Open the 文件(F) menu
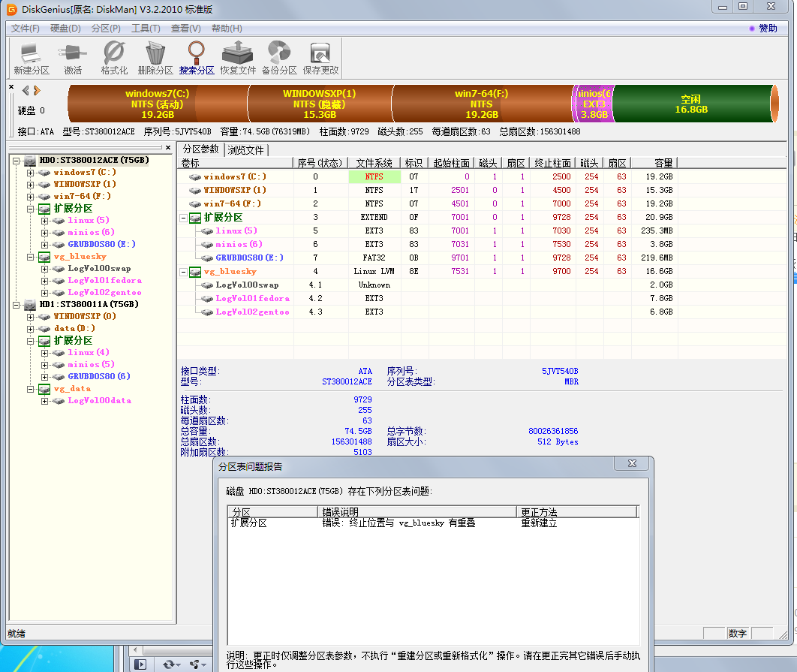797x672 pixels. click(26, 29)
